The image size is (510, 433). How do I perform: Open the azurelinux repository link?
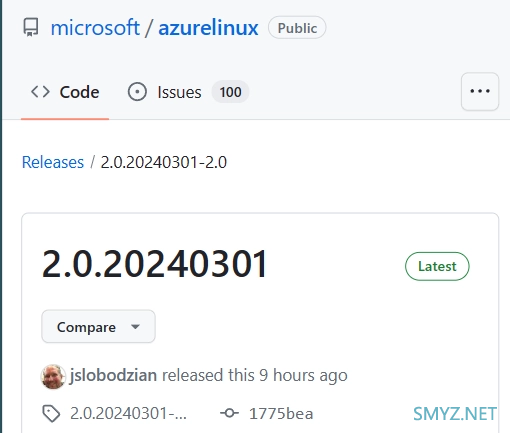(208, 28)
